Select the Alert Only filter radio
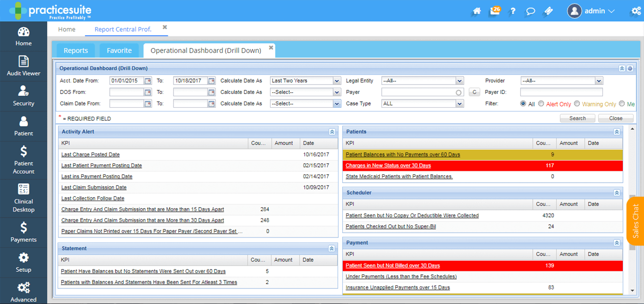Screen dimensions: 644x304 click(x=541, y=104)
